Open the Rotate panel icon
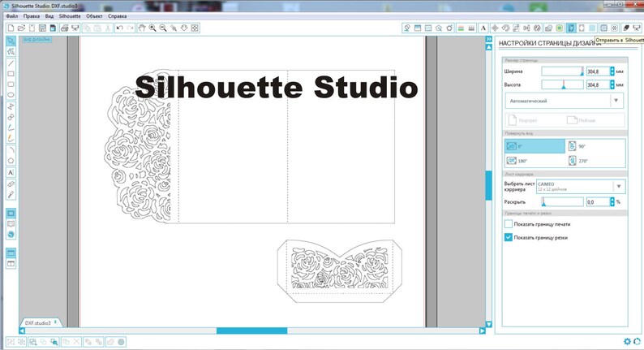 [x=505, y=28]
